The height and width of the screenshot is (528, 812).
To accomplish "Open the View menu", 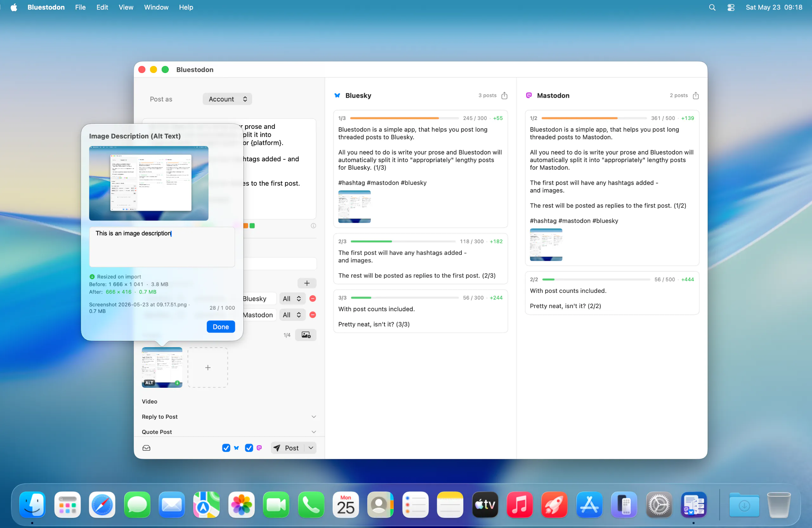I will tap(126, 7).
